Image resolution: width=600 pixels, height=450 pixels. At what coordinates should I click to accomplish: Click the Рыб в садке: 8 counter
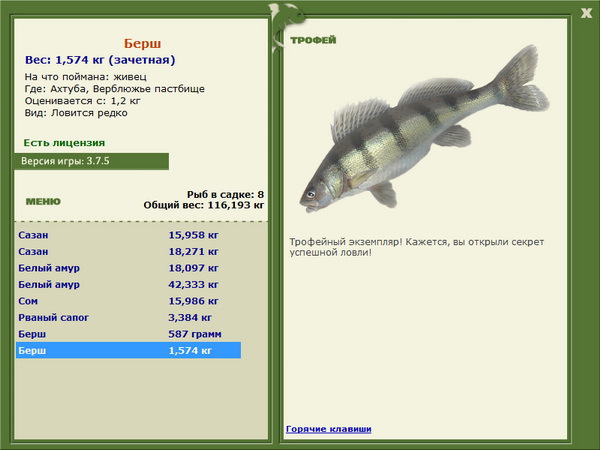point(225,194)
